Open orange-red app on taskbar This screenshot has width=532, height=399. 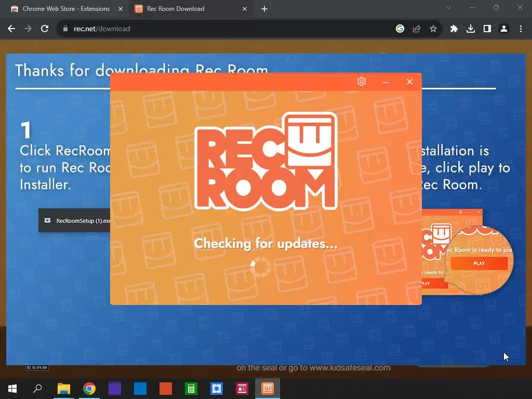(x=166, y=389)
